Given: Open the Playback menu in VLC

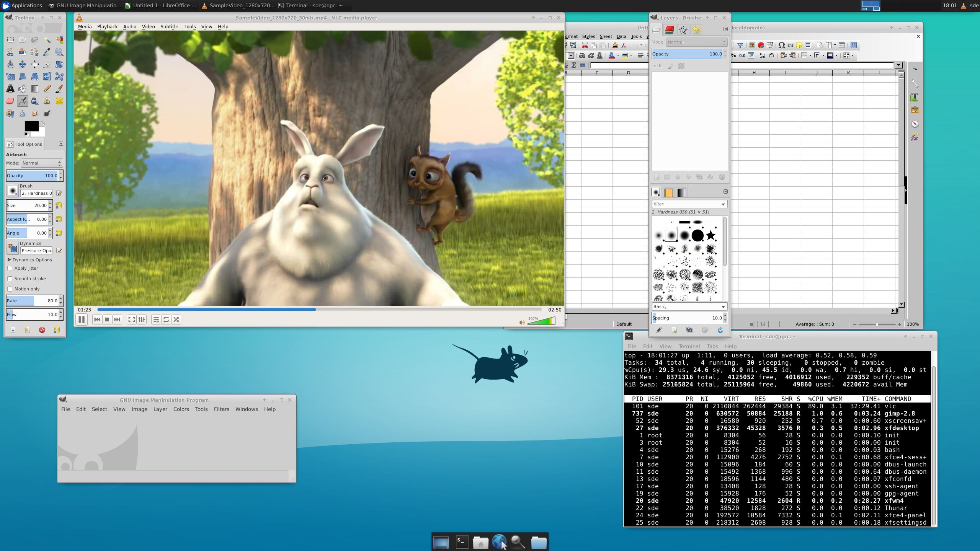Looking at the screenshot, I should pos(107,26).
